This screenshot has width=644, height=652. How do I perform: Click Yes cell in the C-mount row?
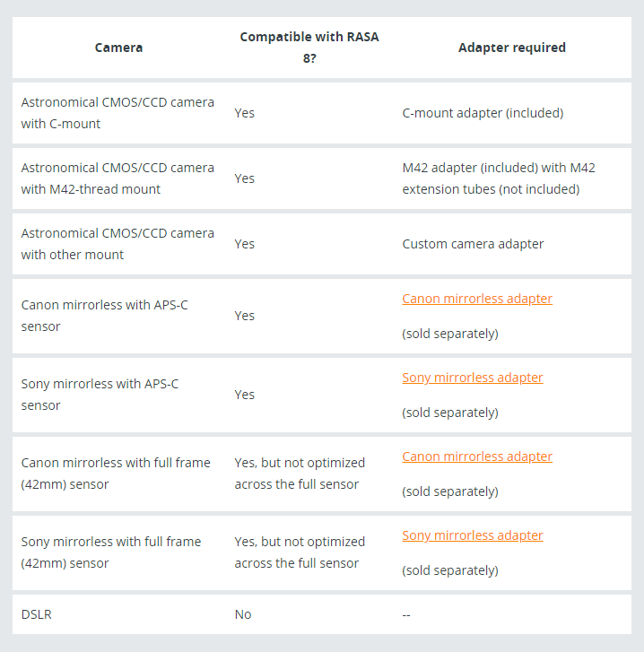(x=245, y=113)
